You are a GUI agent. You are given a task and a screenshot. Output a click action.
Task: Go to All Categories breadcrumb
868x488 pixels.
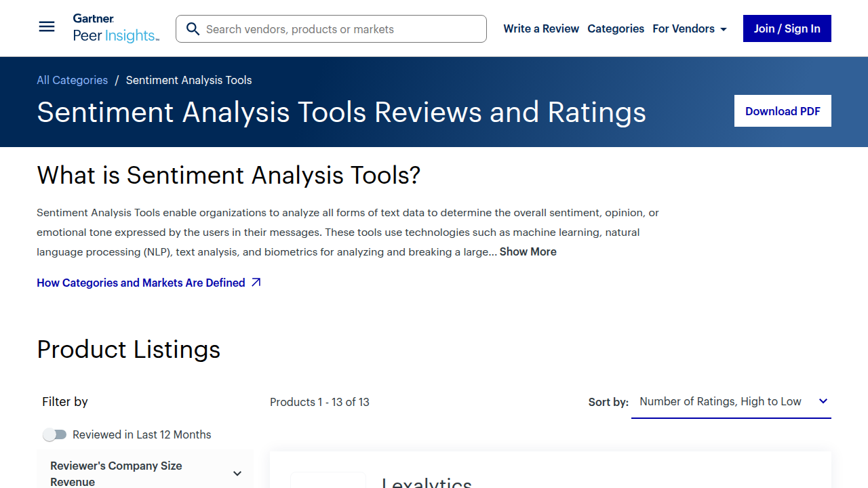pyautogui.click(x=72, y=80)
